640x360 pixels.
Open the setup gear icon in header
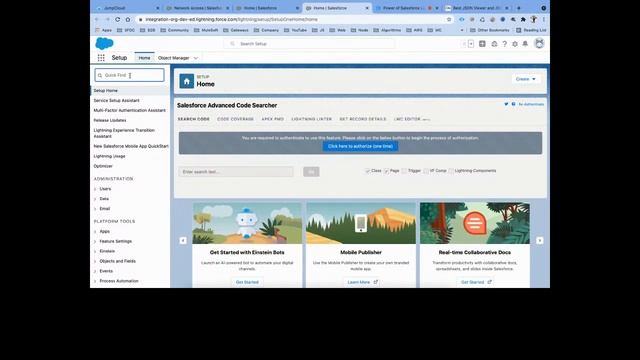click(x=515, y=44)
